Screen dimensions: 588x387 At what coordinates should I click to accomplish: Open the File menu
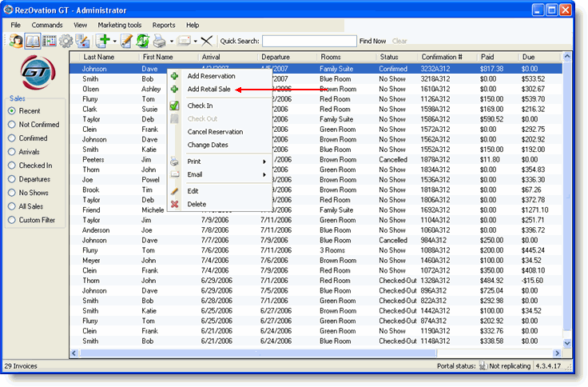pyautogui.click(x=16, y=25)
